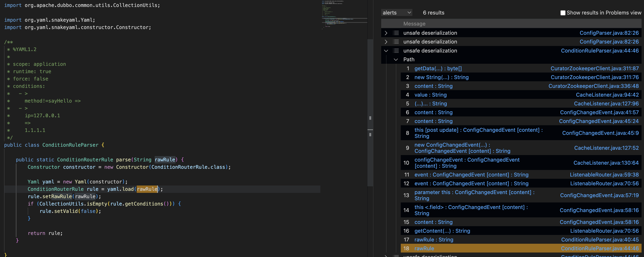The width and height of the screenshot is (644, 257).
Task: Open ConfigChangedEvent.java:57:19 location
Action: click(x=599, y=196)
